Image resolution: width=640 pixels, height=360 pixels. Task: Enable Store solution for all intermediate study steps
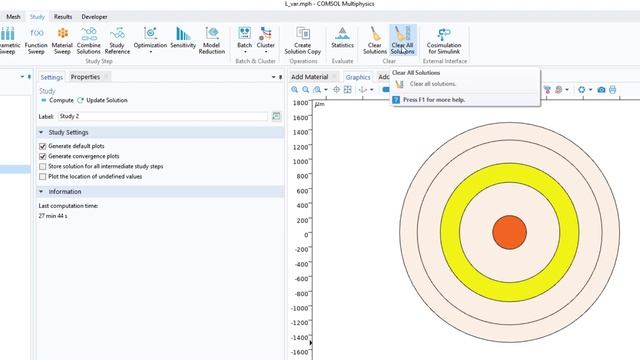42,167
